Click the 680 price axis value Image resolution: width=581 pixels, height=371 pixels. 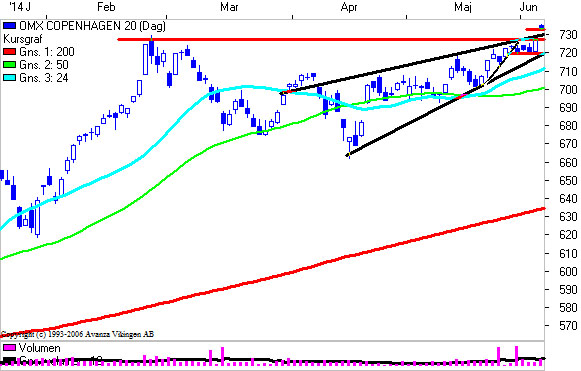(568, 126)
